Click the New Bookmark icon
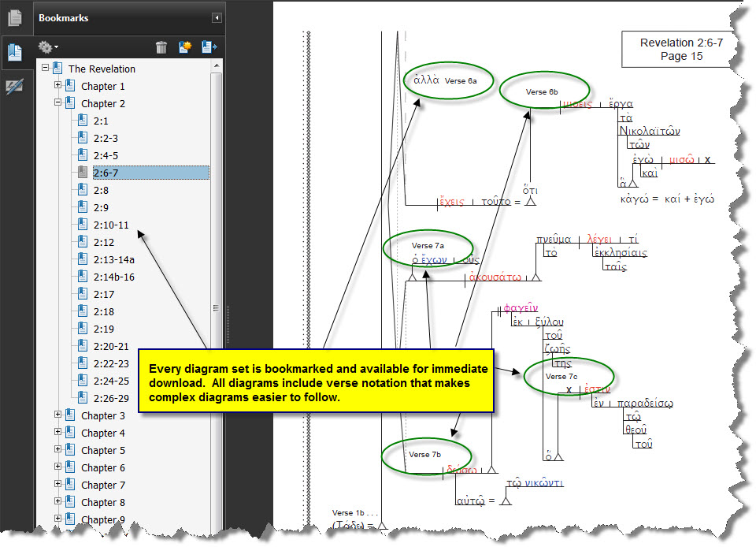The height and width of the screenshot is (547, 756). click(185, 47)
